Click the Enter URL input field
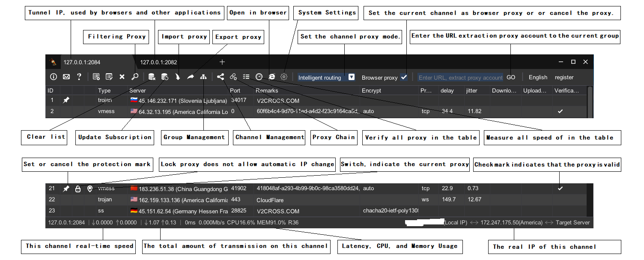Screen dimensions: 644x260 click(460, 78)
